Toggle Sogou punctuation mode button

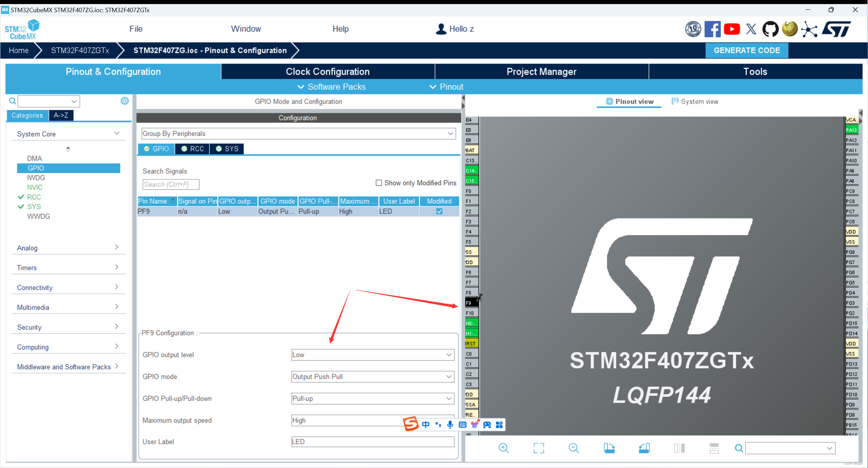(x=438, y=425)
